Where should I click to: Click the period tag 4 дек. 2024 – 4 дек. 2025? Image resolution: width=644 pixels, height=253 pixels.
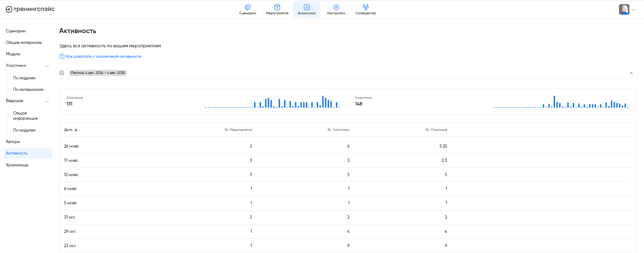click(x=98, y=73)
